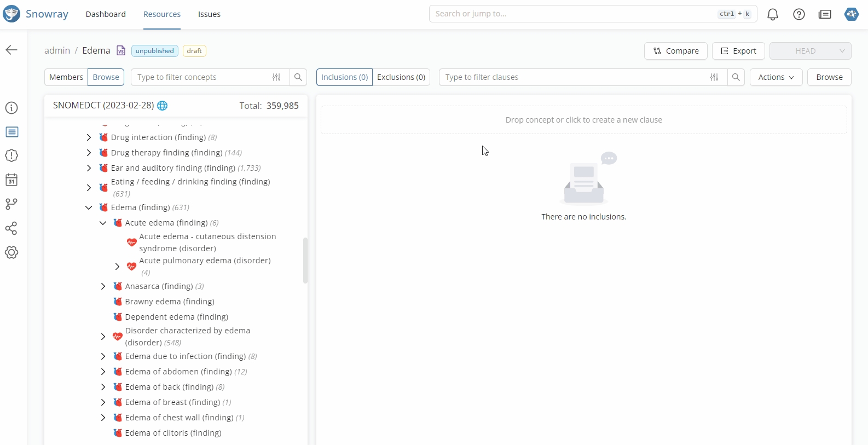The image size is (868, 445).
Task: Open concept filter settings sliders icon
Action: (276, 77)
